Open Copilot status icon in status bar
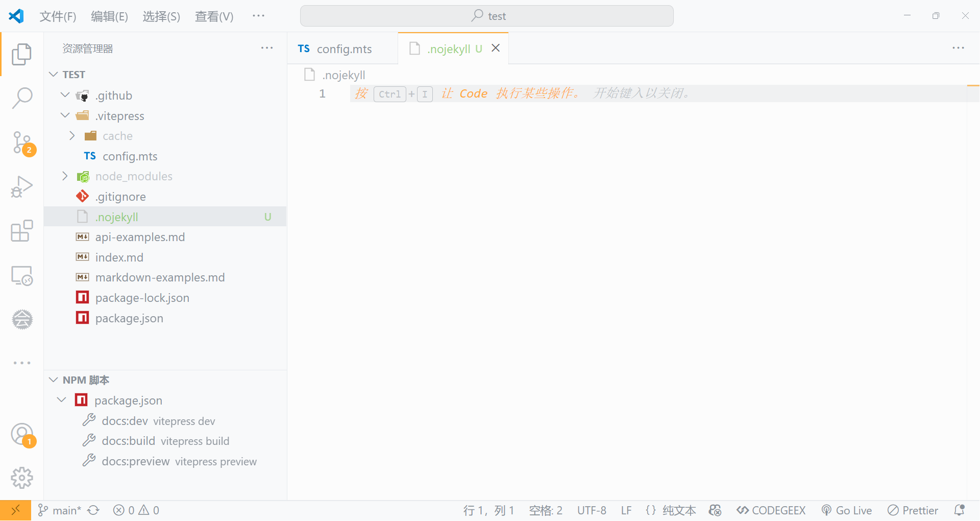 click(x=715, y=510)
